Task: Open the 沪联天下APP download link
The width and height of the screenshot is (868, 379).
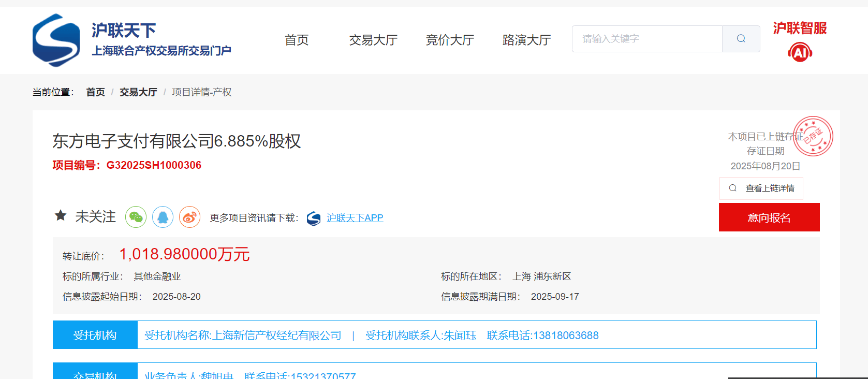Action: [x=355, y=218]
